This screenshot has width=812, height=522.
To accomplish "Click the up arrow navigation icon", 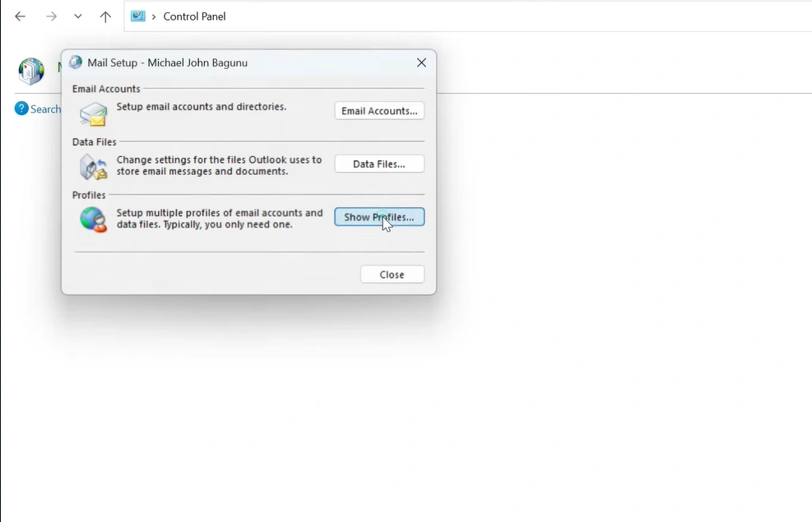I will coord(105,16).
